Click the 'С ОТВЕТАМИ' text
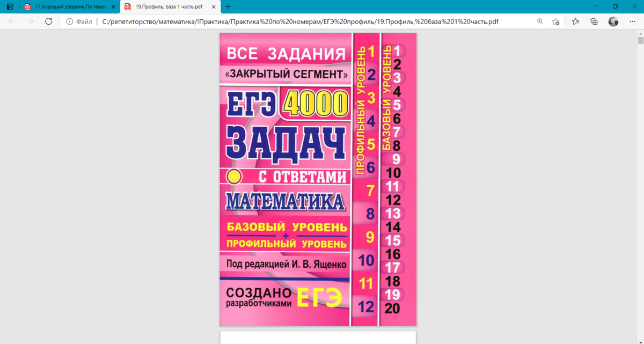This screenshot has width=644, height=344. point(303,177)
